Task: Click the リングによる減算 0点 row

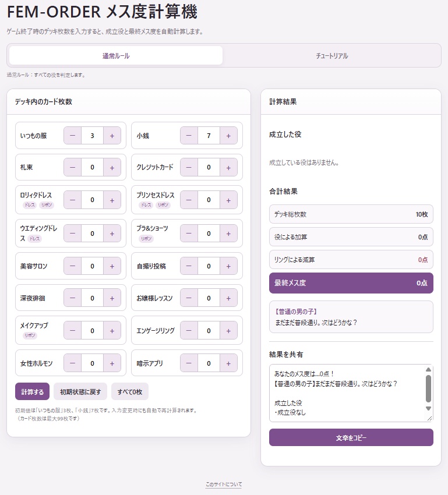Action: click(351, 260)
